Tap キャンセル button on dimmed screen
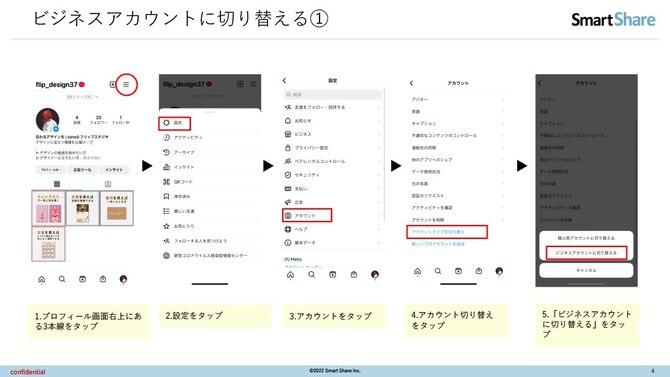The width and height of the screenshot is (670, 377). [586, 271]
